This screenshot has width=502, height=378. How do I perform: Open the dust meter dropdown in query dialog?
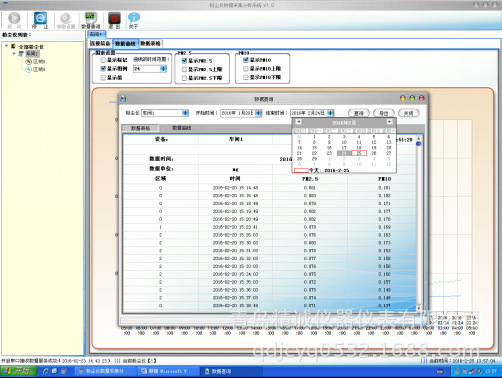pyautogui.click(x=185, y=113)
